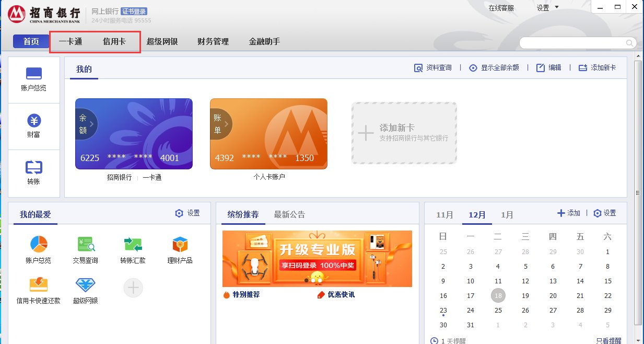The image size is (644, 344).
Task: Switch to the 信用卡 menu tab
Action: (114, 41)
